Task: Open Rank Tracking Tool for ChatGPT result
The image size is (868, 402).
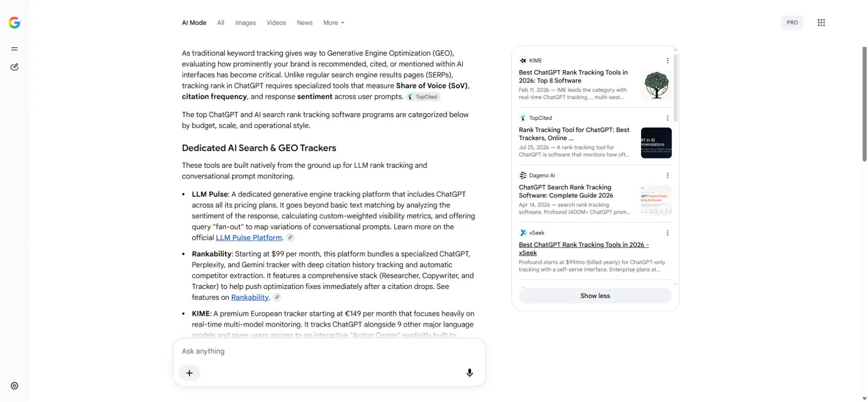Action: pos(574,134)
